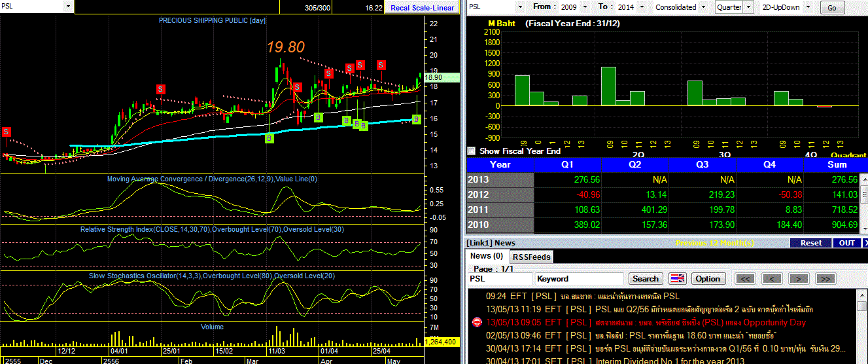This screenshot has width=868, height=364.
Task: Select the 19.80 peak price label
Action: (x=286, y=46)
